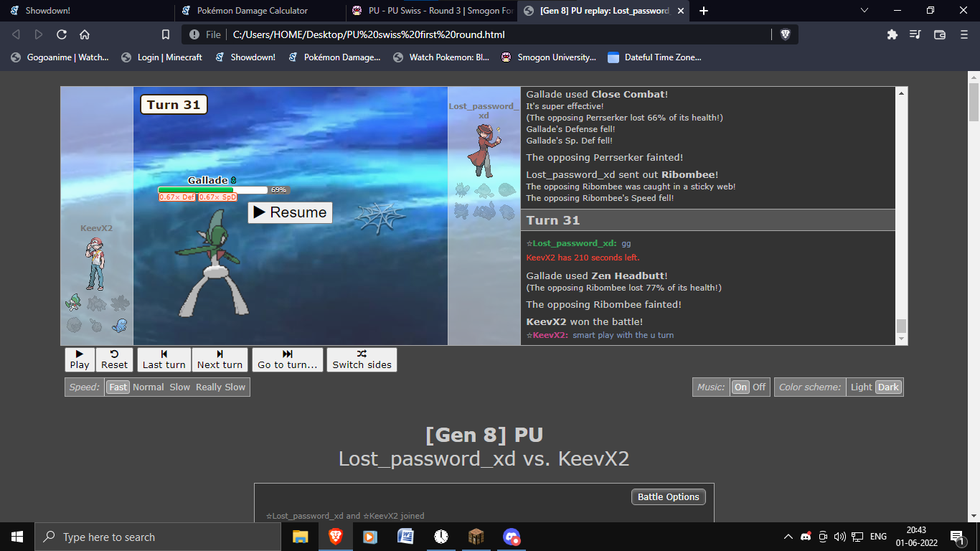980x551 pixels.
Task: Show hidden system tray icons
Action: [788, 537]
